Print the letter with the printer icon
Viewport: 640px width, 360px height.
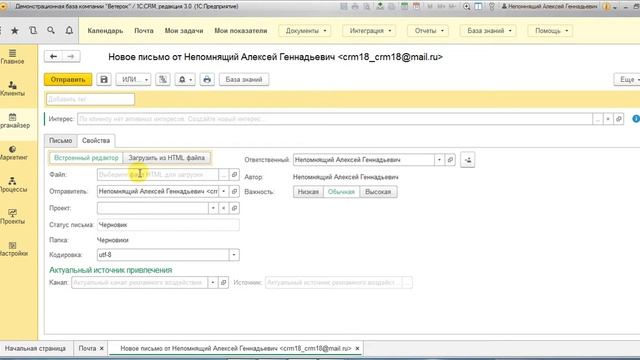(207, 80)
